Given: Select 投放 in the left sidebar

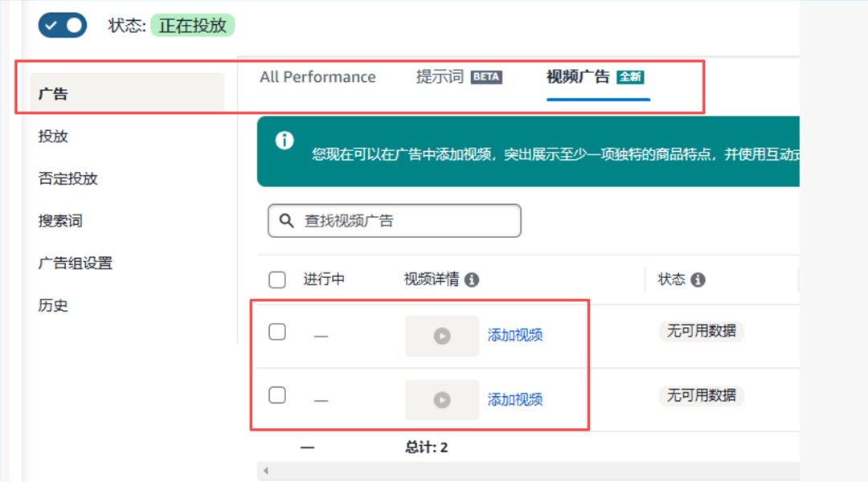Looking at the screenshot, I should click(53, 136).
